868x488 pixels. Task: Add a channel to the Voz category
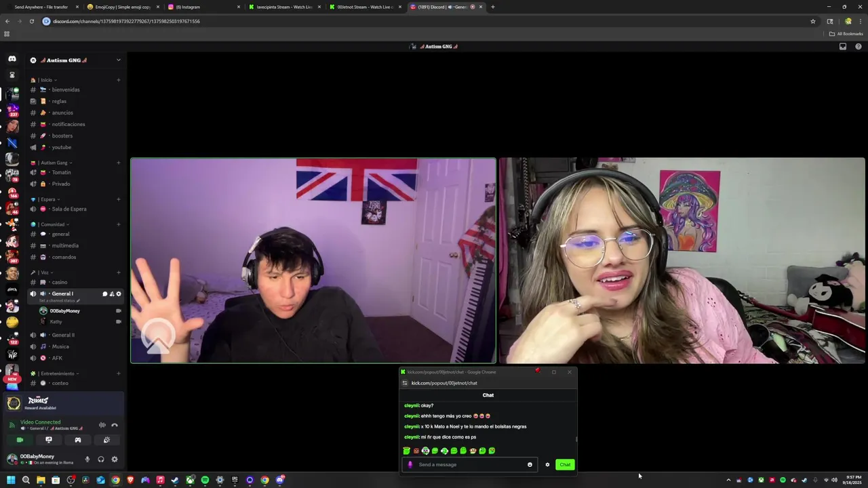click(x=119, y=272)
